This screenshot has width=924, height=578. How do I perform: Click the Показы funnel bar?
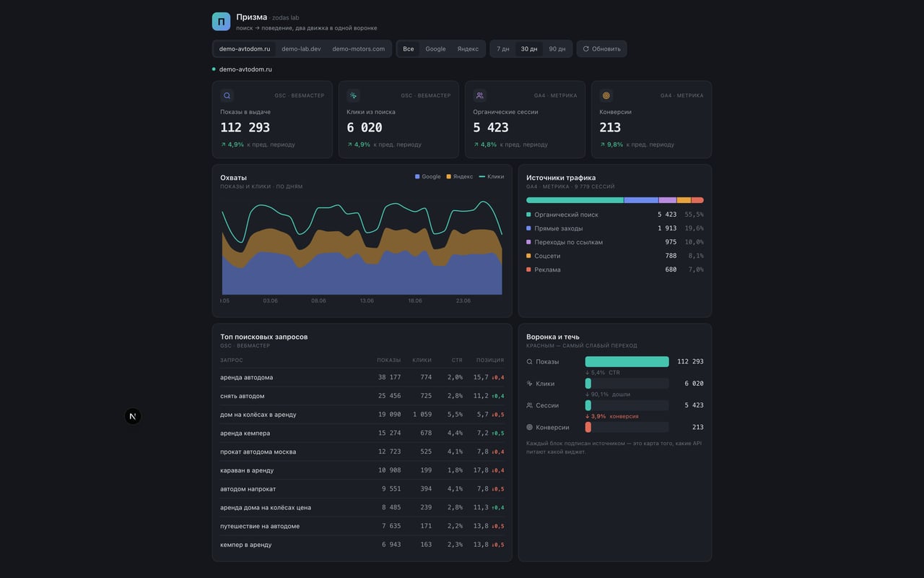coord(627,361)
